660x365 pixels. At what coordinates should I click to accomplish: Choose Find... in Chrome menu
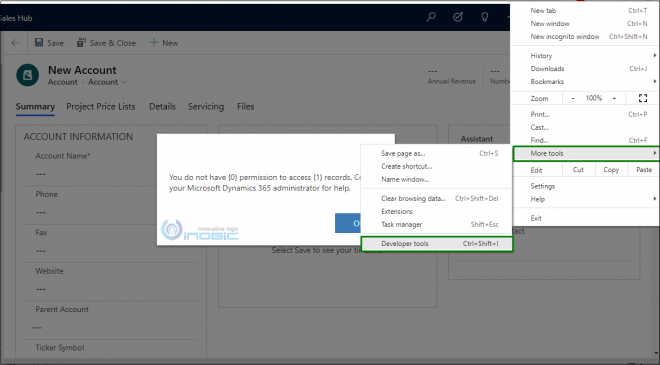coord(585,140)
